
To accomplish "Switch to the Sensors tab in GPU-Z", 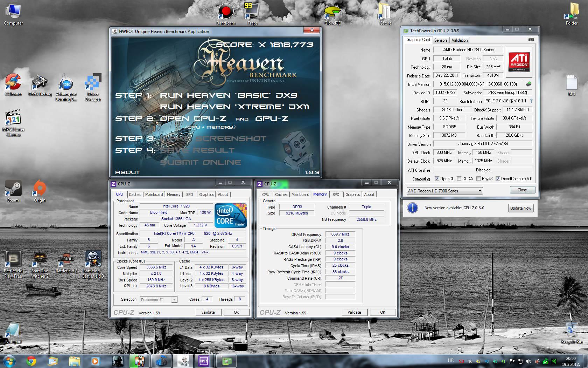I will tap(441, 40).
